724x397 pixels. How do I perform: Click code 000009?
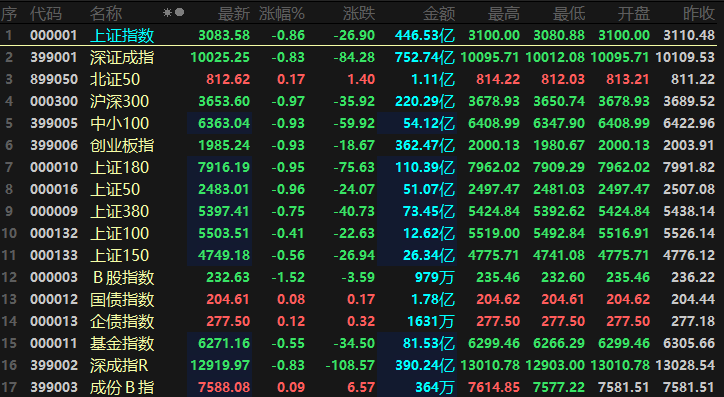[x=54, y=211]
